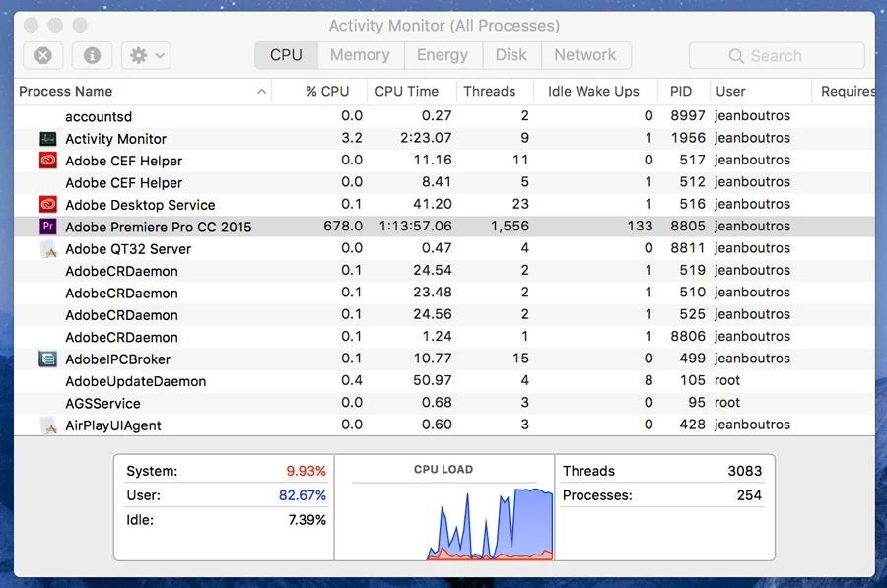Click PID value 8805
The height and width of the screenshot is (588, 887).
[688, 227]
